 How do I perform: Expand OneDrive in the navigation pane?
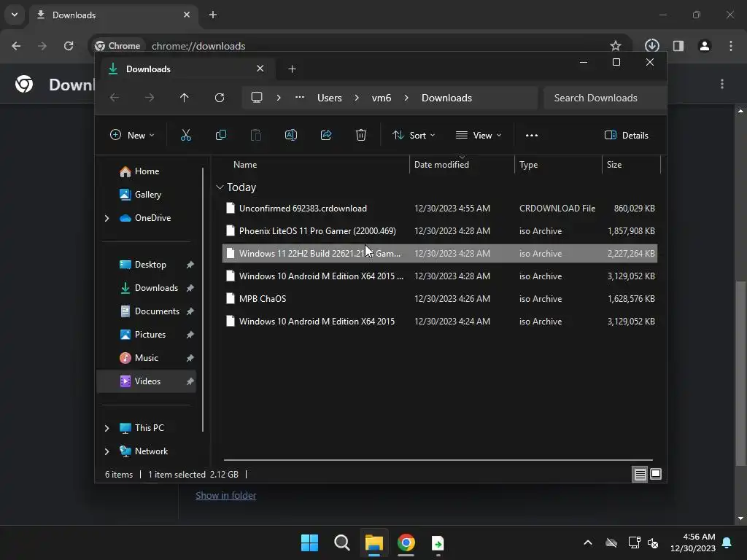coord(107,218)
